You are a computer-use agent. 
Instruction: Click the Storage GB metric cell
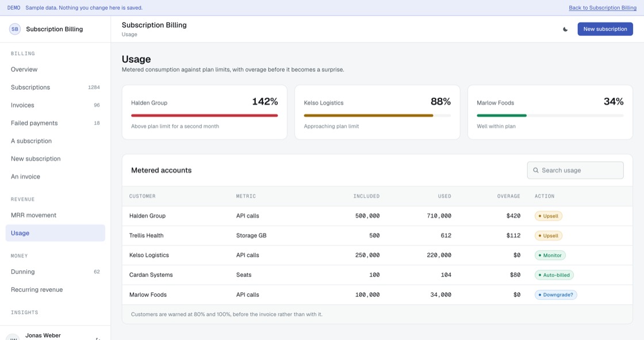click(251, 235)
